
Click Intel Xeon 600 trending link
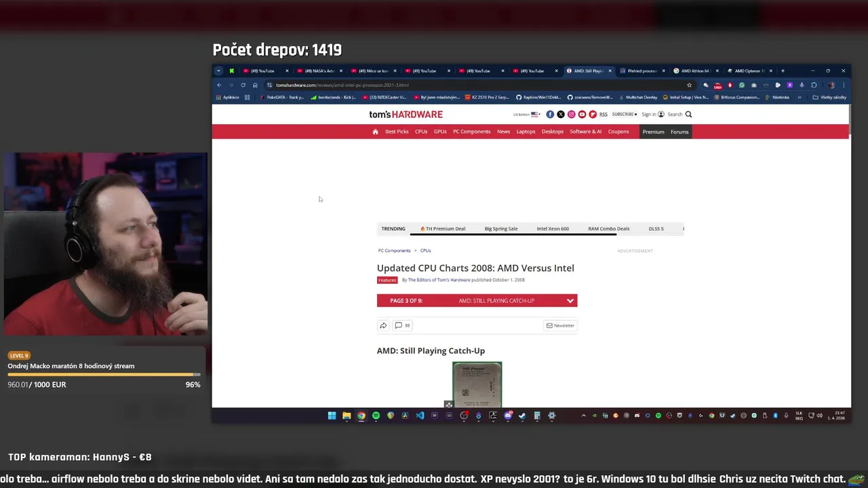pyautogui.click(x=553, y=228)
